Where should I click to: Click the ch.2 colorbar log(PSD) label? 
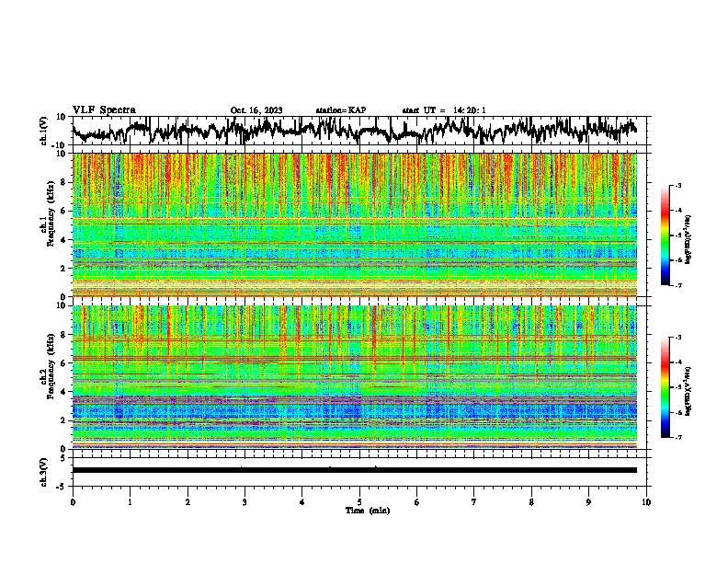[688, 391]
